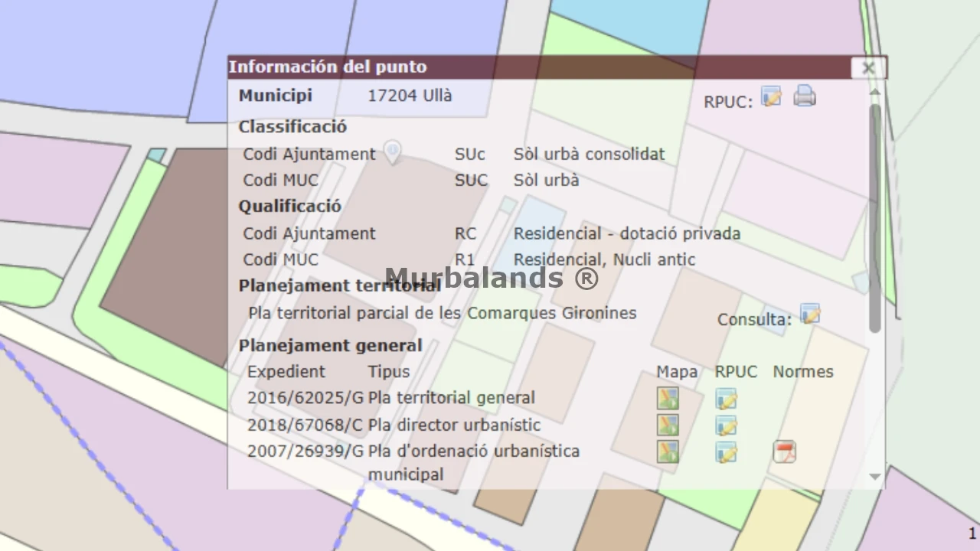This screenshot has width=980, height=551.
Task: Close the Información del punto dialog
Action: 867,68
